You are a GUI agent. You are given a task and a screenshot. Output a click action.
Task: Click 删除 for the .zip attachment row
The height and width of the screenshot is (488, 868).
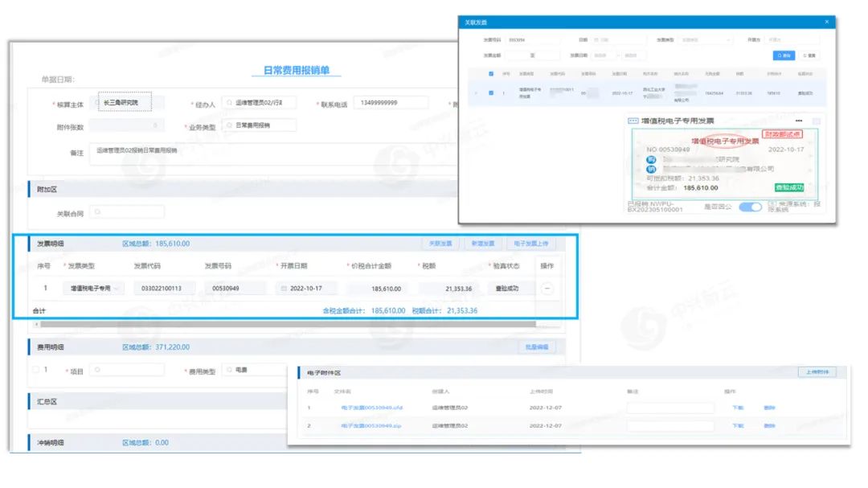click(x=769, y=426)
